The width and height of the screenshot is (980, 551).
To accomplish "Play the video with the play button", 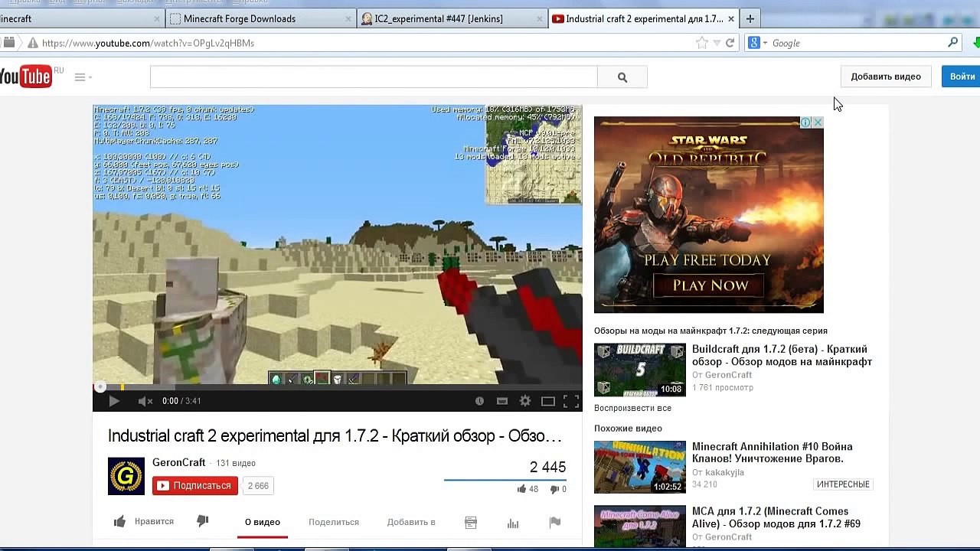I will tap(114, 401).
